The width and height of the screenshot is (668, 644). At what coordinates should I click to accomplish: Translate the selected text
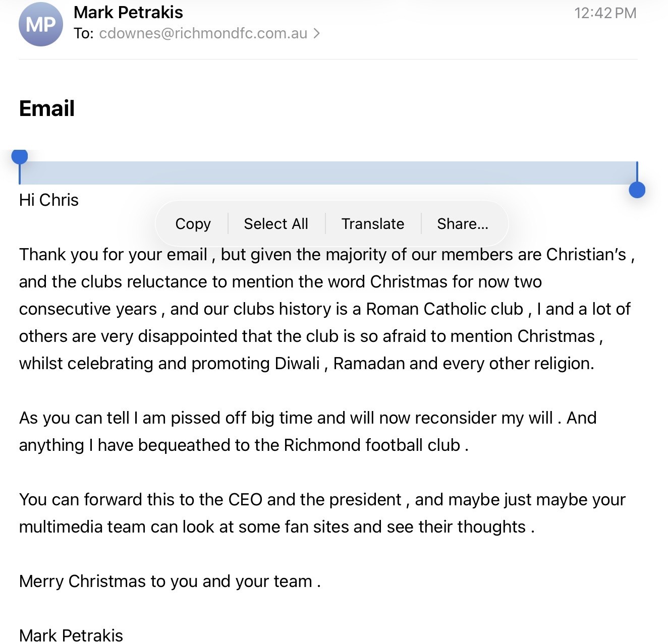tap(373, 224)
